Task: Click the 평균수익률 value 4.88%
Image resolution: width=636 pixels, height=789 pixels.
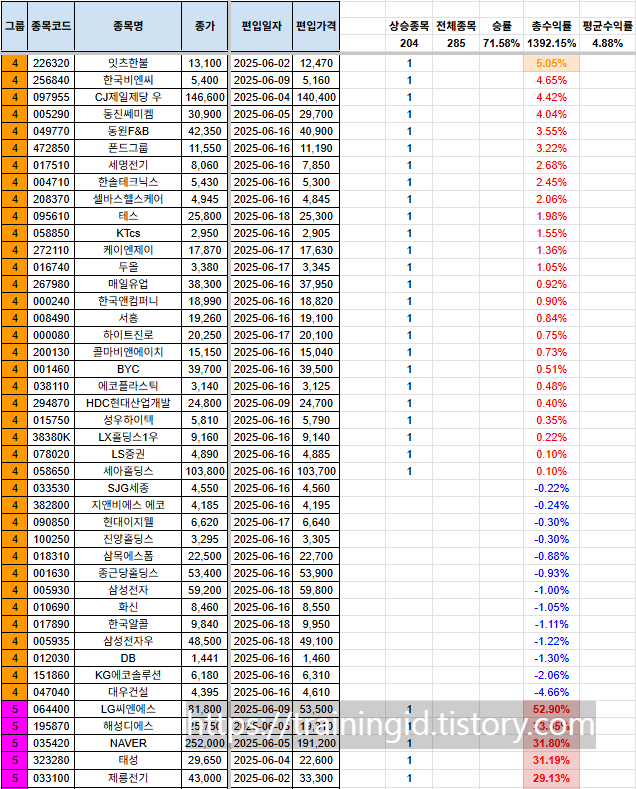Action: click(x=607, y=43)
